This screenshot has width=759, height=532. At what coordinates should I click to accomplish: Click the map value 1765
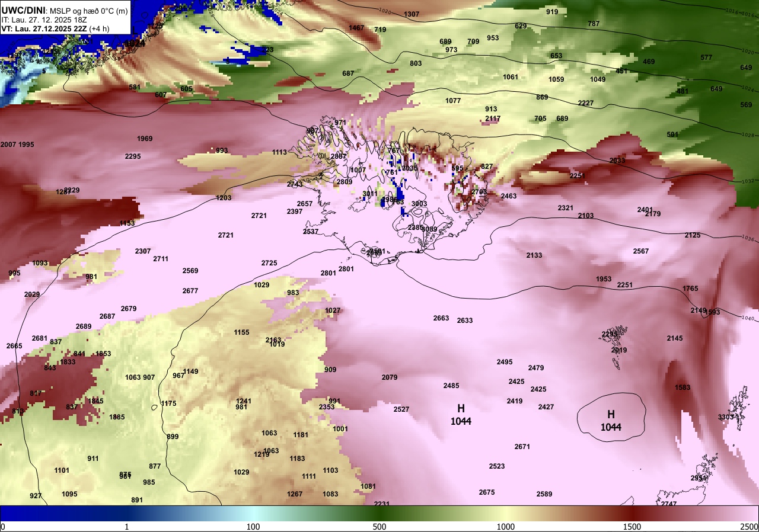click(x=690, y=289)
